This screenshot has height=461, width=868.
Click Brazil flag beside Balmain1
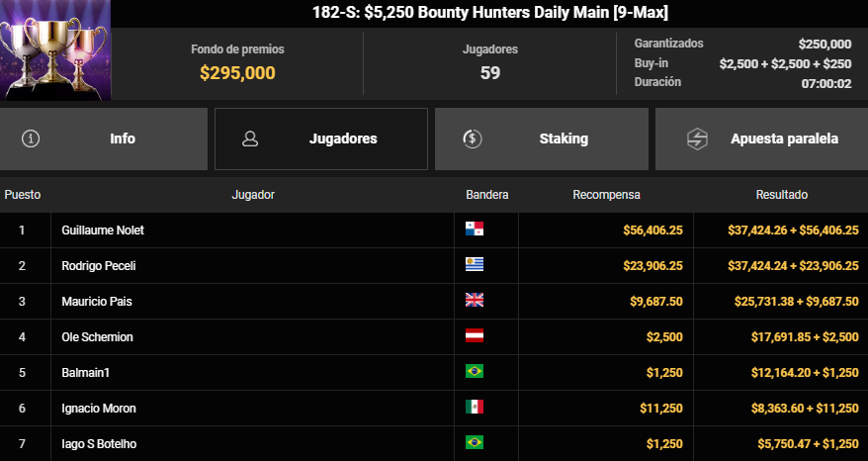click(x=475, y=371)
